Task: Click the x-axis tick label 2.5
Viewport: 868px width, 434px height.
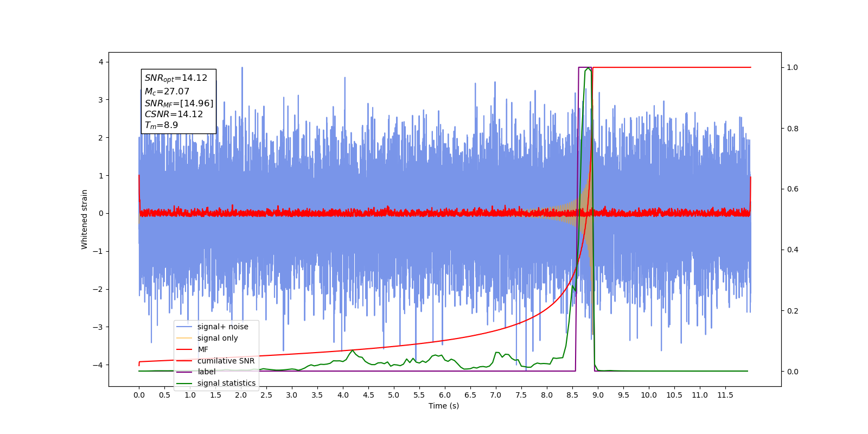Action: [266, 395]
